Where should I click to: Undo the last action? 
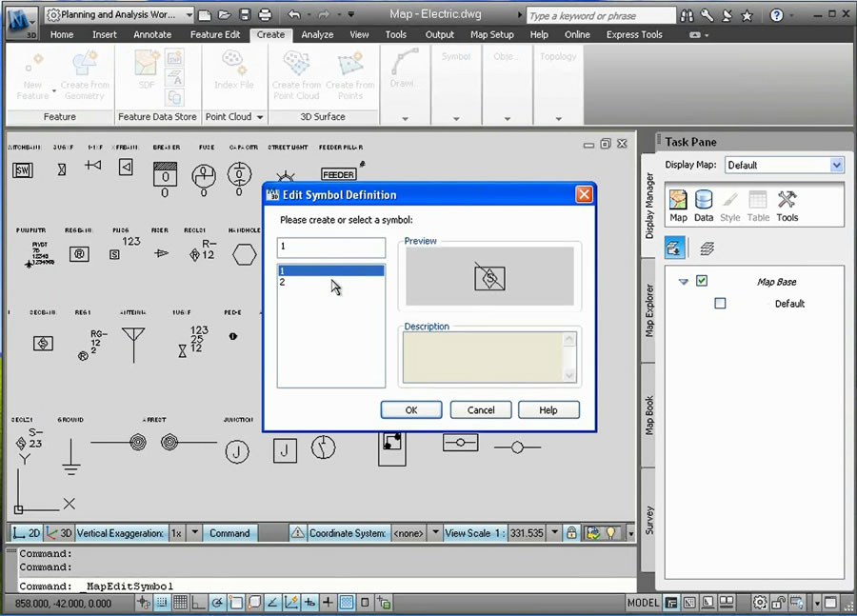click(x=294, y=15)
